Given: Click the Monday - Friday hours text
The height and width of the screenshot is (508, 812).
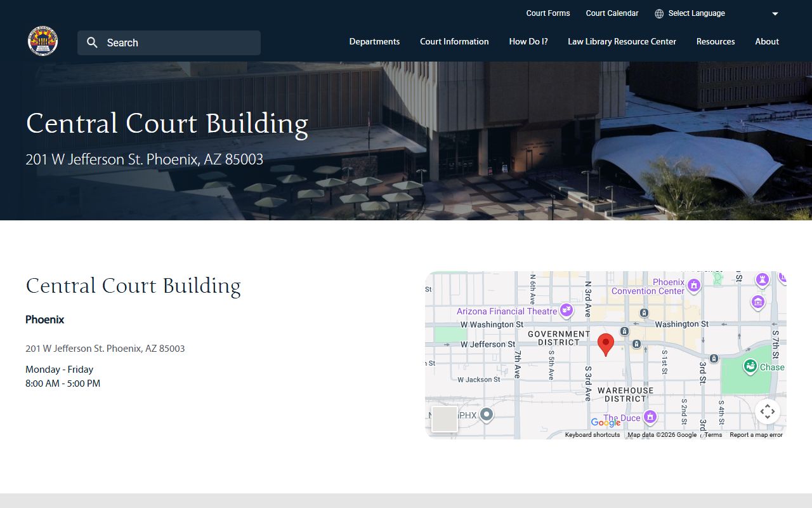Looking at the screenshot, I should 60,370.
